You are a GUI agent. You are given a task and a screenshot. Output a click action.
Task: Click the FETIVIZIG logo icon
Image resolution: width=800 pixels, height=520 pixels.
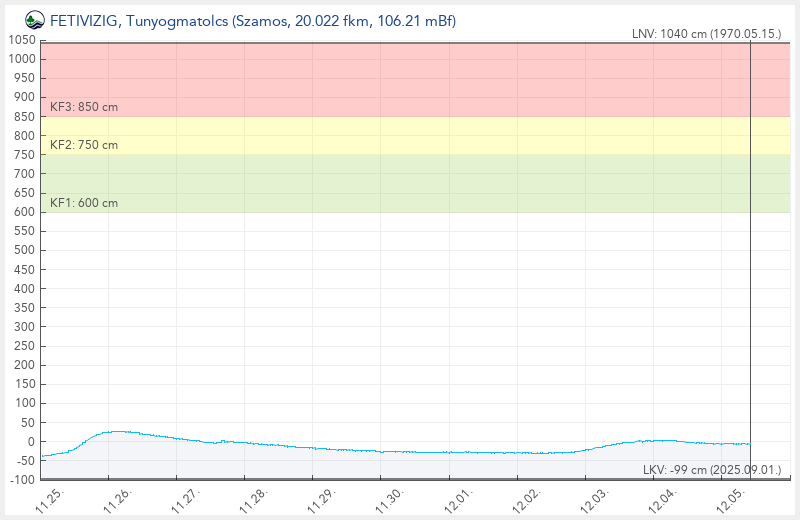(34, 19)
